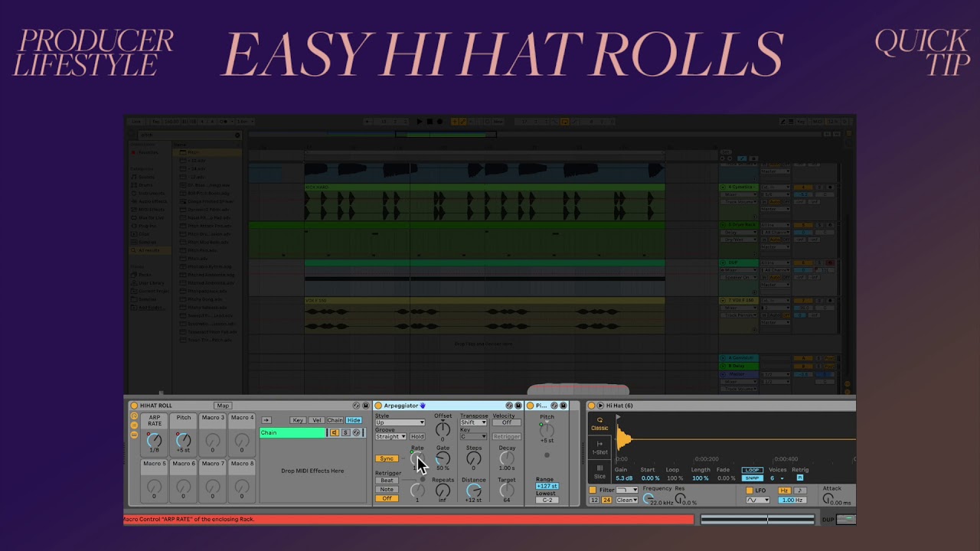Open the Arpeggiator Key dropdown showing C
Viewport: 980px width, 551px height.
tap(473, 436)
